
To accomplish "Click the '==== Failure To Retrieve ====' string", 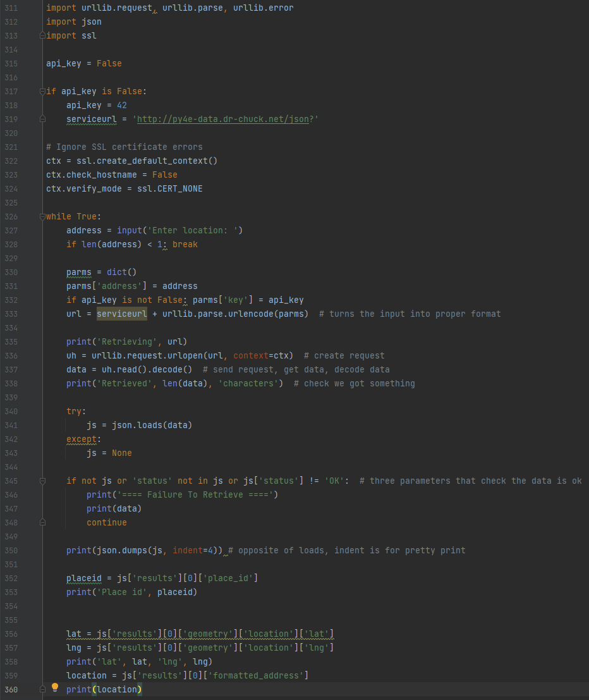I will pos(195,494).
